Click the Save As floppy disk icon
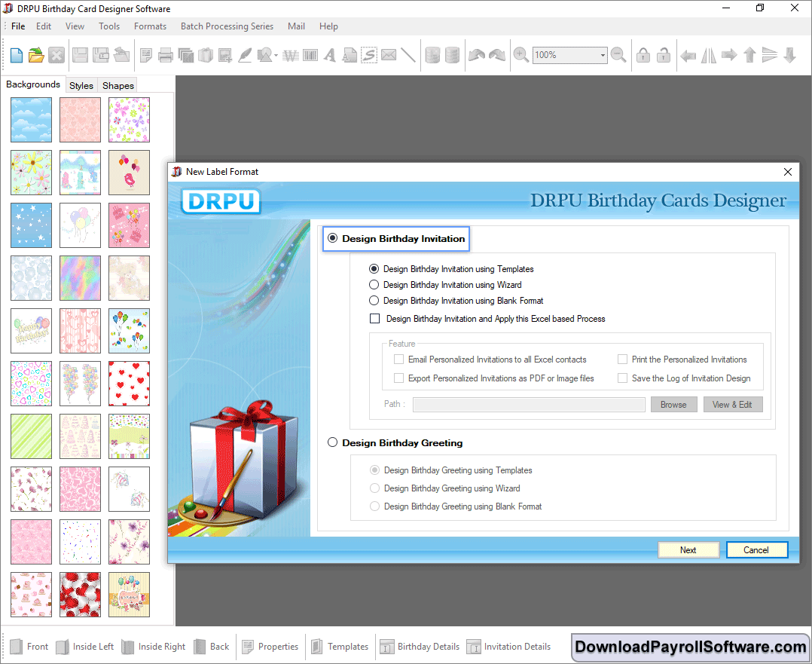Screen dimensions: 812x664 tap(100, 55)
